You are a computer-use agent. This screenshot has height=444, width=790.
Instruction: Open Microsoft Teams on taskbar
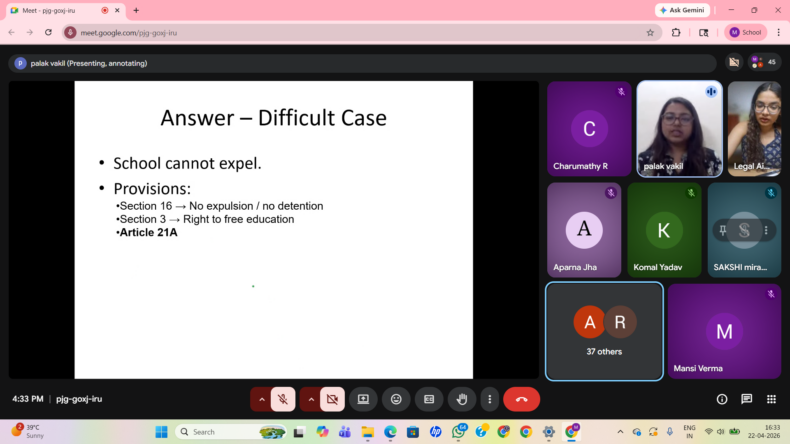click(345, 432)
